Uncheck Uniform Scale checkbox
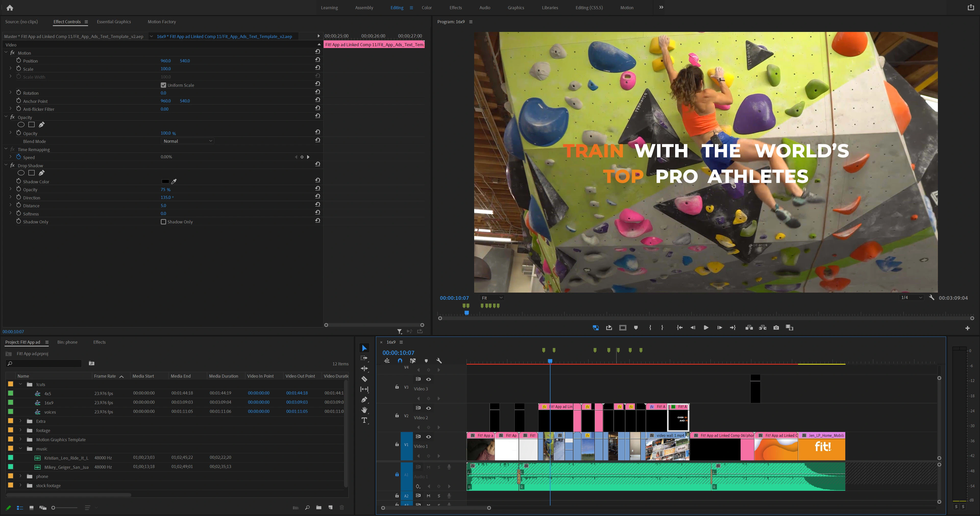This screenshot has height=516, width=980. click(x=164, y=85)
